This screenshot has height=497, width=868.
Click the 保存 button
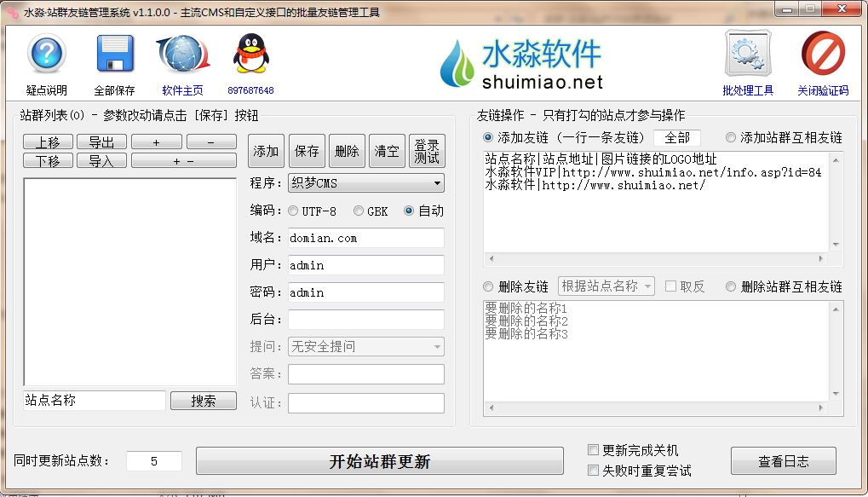tap(307, 151)
